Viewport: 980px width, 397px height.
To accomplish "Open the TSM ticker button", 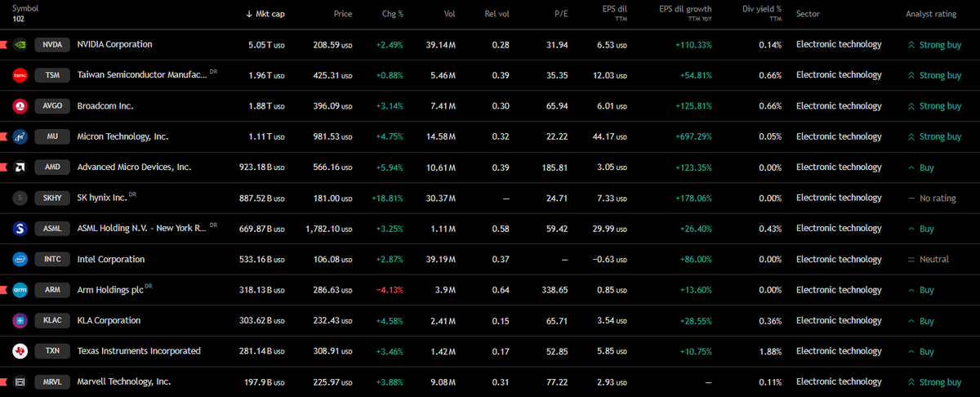I will (x=52, y=75).
